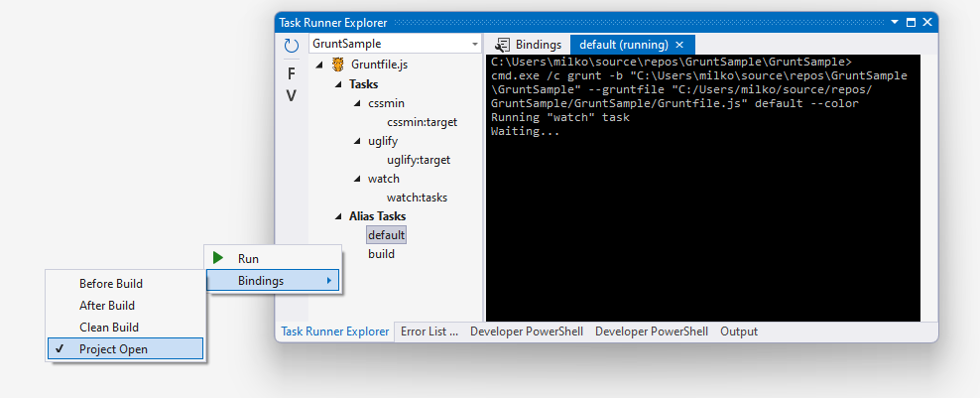
Task: Collapse the uglify task node
Action: tap(357, 141)
